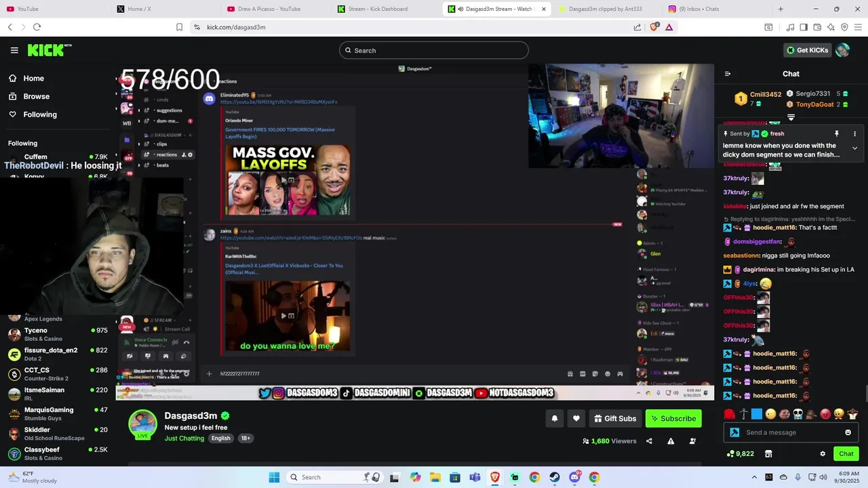The height and width of the screenshot is (488, 868).
Task: Open File Explorer from the taskbar
Action: (x=435, y=477)
